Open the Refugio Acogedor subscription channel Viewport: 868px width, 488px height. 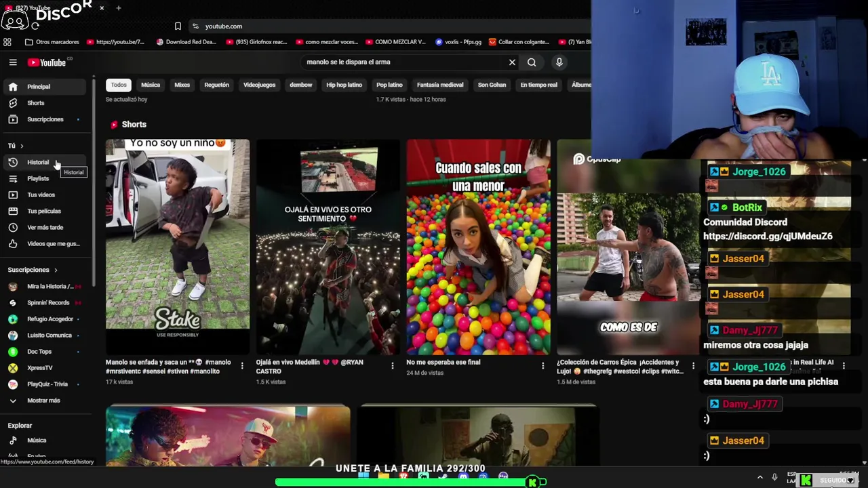tap(45, 319)
